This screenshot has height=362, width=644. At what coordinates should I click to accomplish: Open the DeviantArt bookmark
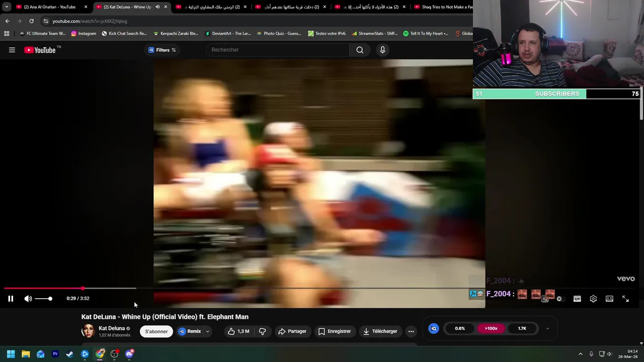228,33
